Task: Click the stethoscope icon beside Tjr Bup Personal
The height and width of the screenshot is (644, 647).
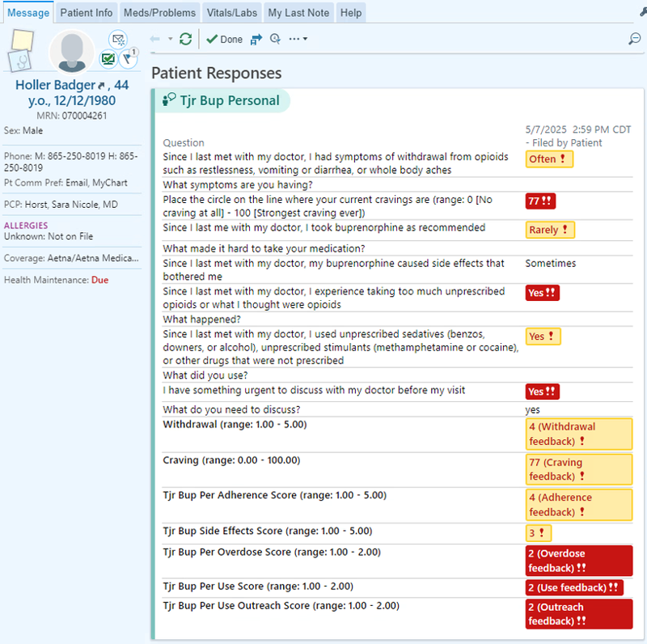Action: click(170, 100)
